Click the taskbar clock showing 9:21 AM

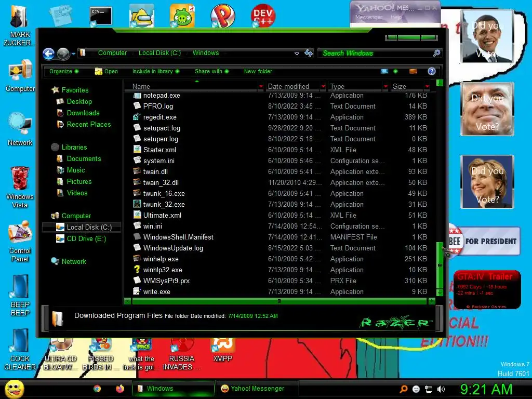click(x=486, y=390)
